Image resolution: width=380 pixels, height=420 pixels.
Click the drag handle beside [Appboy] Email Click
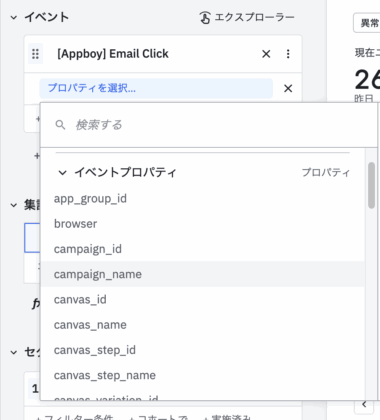coord(35,54)
